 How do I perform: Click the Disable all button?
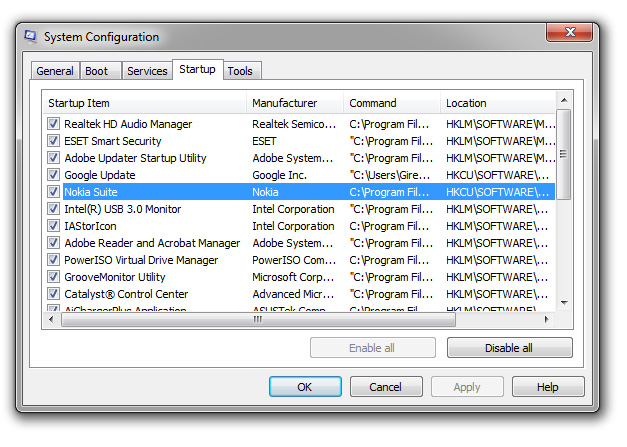tap(509, 348)
